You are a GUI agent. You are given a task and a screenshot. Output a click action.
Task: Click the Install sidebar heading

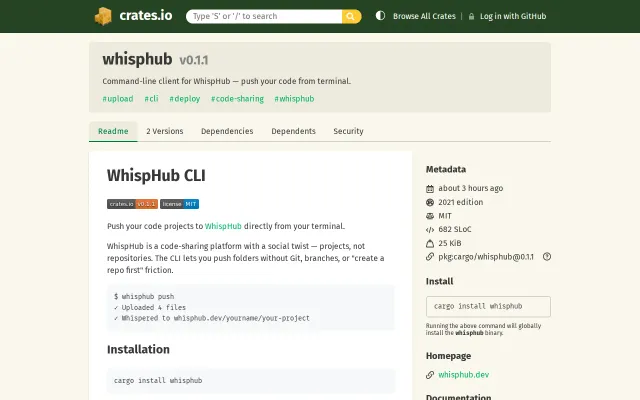(x=439, y=282)
